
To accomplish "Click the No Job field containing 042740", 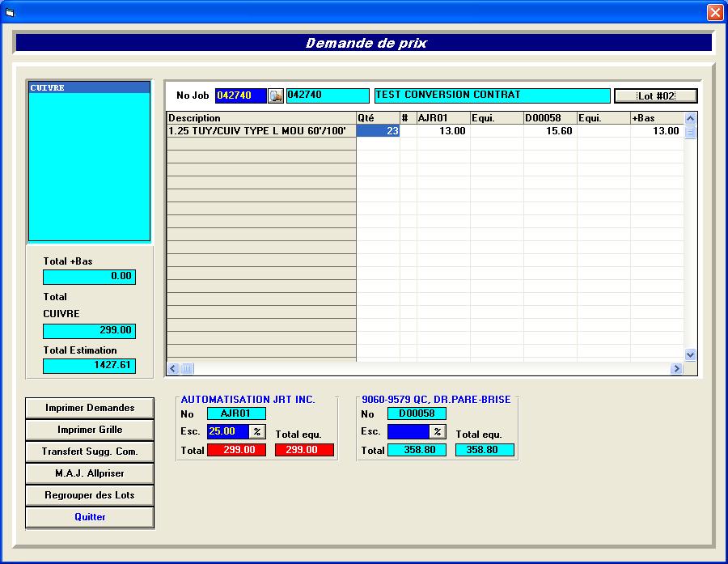I will (x=240, y=95).
